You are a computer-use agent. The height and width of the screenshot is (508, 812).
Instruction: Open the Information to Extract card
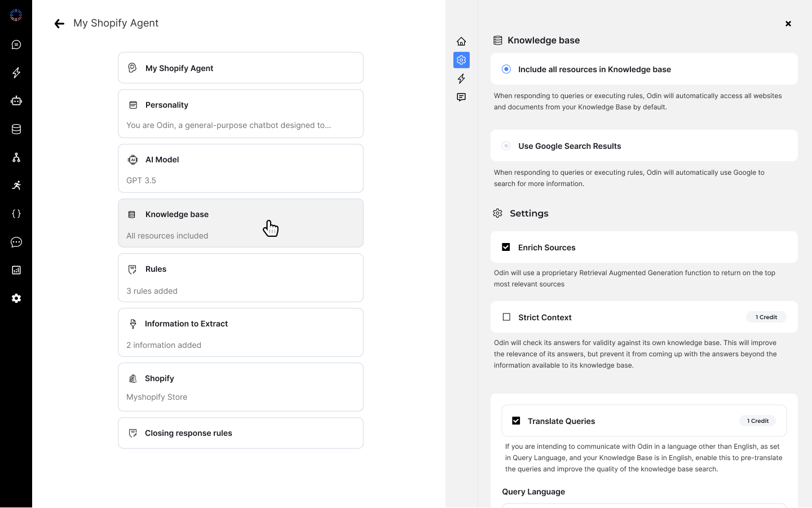(x=241, y=333)
